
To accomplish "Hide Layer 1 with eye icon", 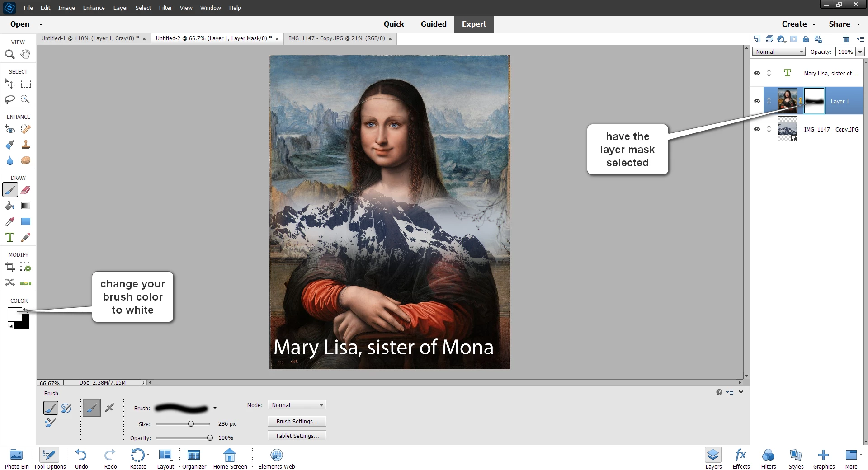I will click(757, 101).
